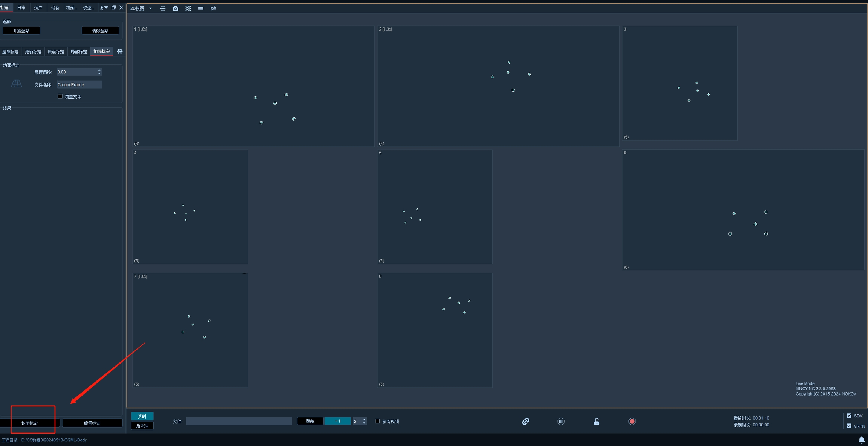Enable the 覆盖文件 checkbox
Image resolution: width=868 pixels, height=446 pixels.
click(60, 96)
